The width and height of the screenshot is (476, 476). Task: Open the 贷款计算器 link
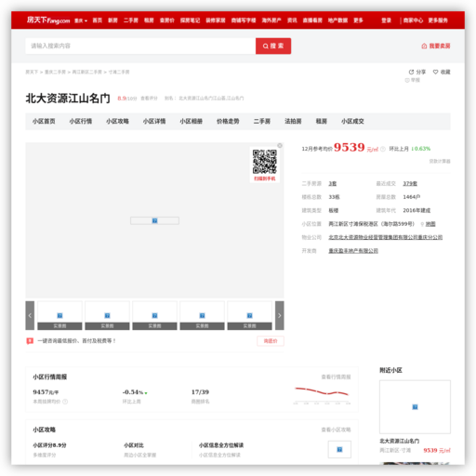point(440,161)
